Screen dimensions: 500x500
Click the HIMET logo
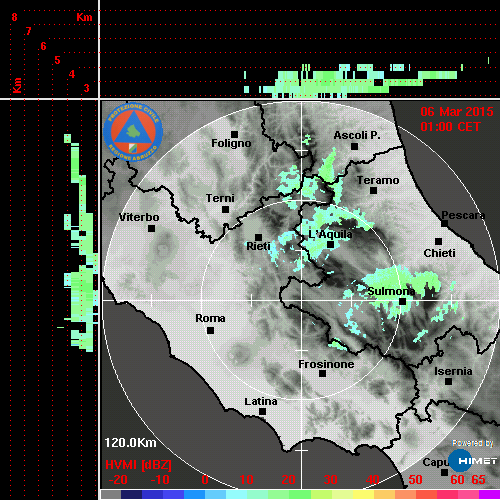pos(472,461)
